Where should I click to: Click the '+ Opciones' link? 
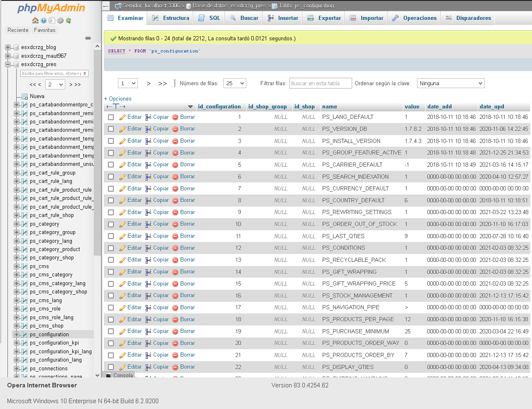(118, 99)
